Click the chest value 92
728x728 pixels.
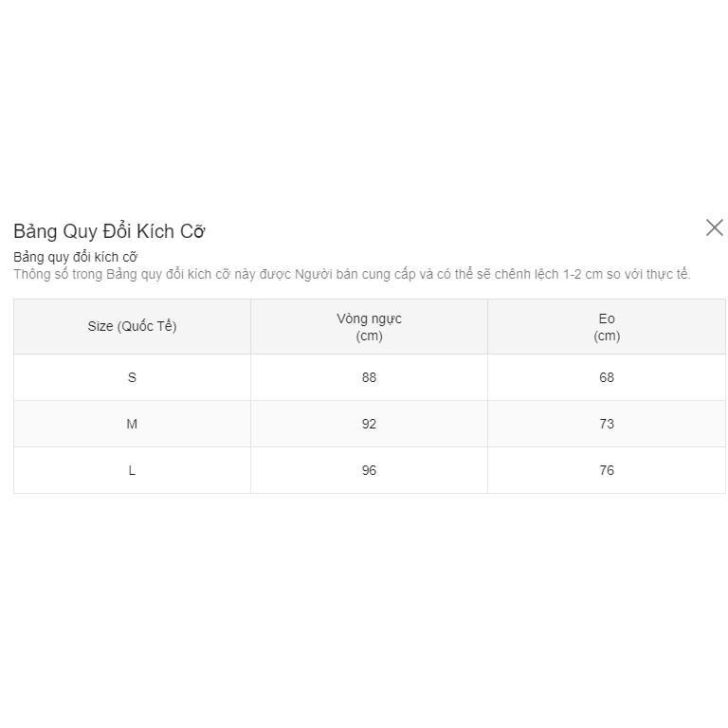[x=369, y=424]
